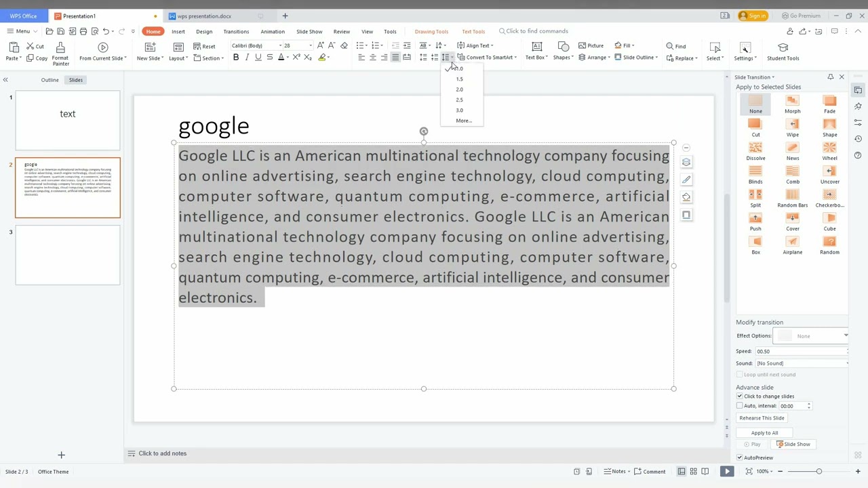Switch to reading view in status bar

pyautogui.click(x=705, y=472)
